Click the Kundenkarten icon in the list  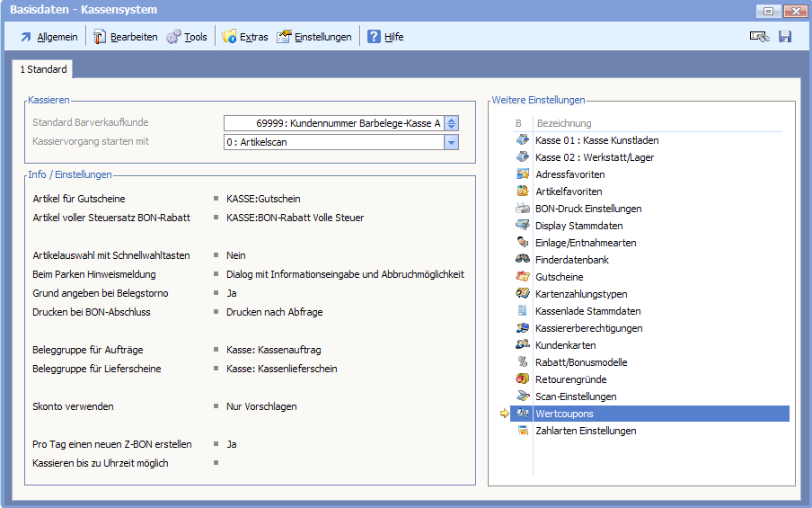tap(523, 345)
